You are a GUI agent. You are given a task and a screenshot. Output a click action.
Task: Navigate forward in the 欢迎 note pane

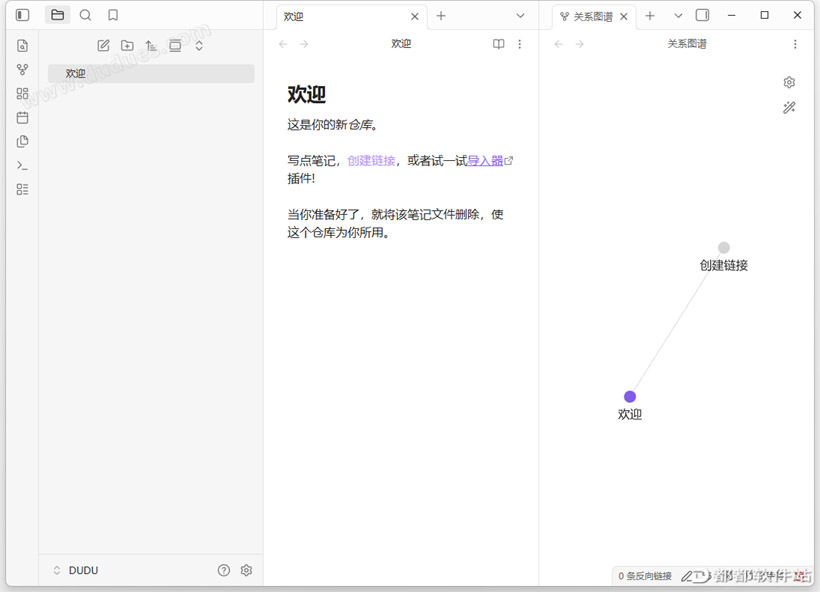tap(304, 44)
